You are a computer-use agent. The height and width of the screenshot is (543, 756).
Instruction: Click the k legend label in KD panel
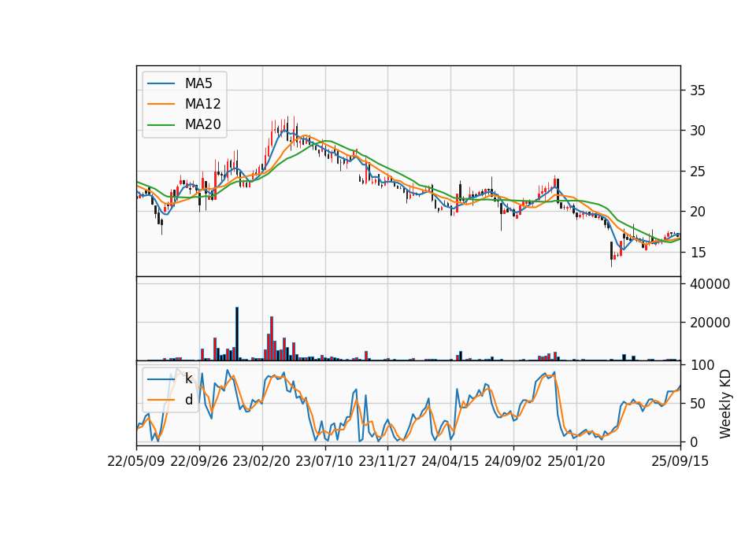pyautogui.click(x=188, y=379)
